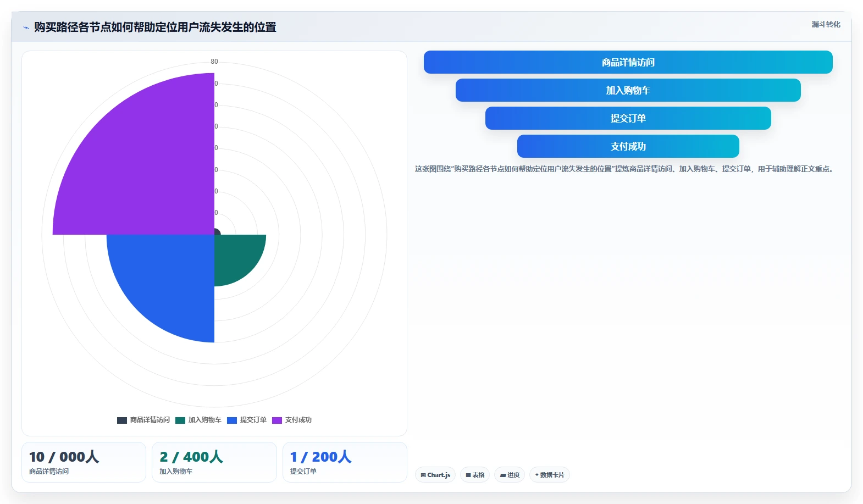Click the 数据卡片 tag chip

550,475
